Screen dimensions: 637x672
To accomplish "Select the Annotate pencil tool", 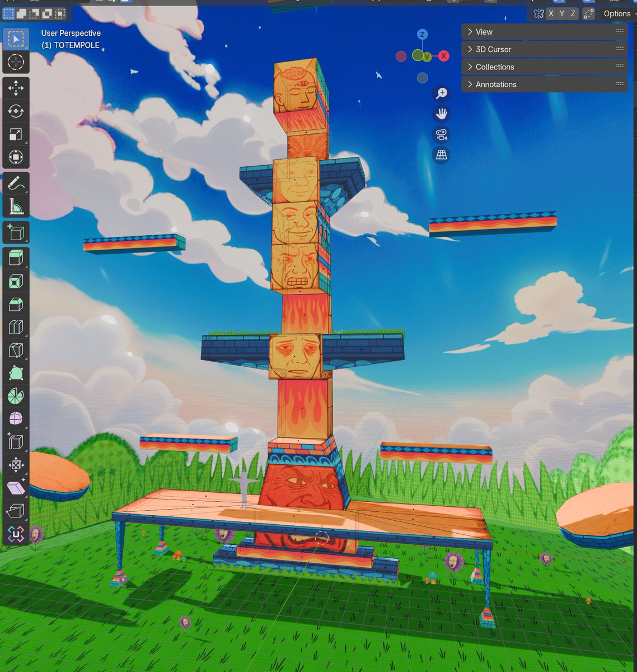I will point(16,184).
